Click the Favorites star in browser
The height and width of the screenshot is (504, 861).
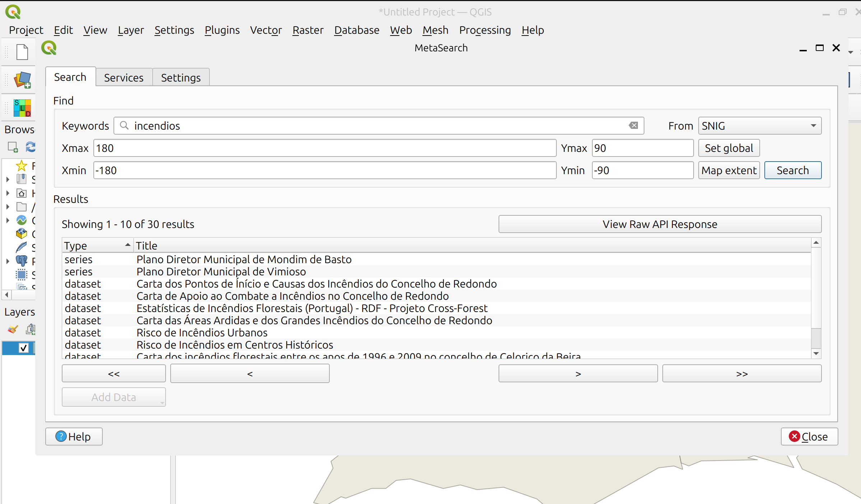pos(22,166)
